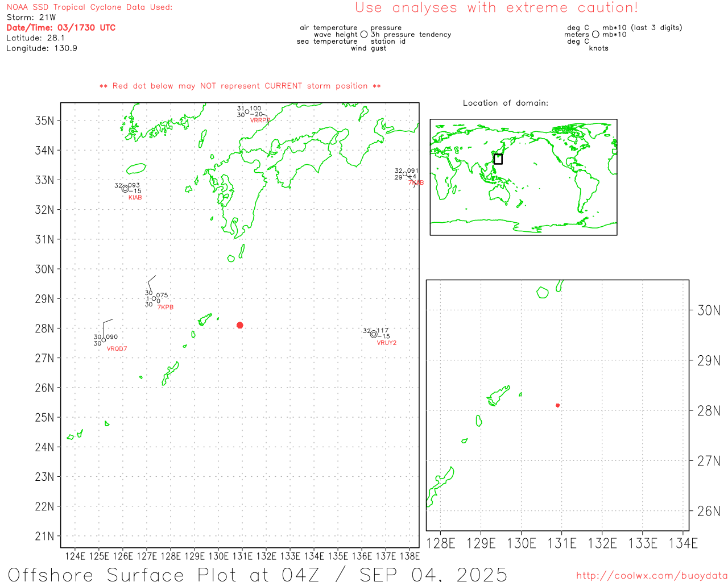This screenshot has height=582, width=728.
Task: Click pressure value 075 at 7KPB
Action: pyautogui.click(x=162, y=295)
